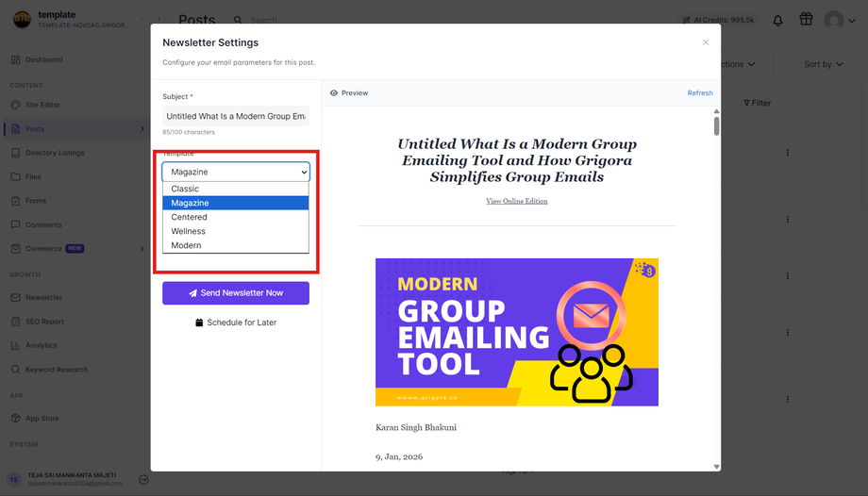Viewport: 868px width, 496px height.
Task: Click the Preview eye icon
Action: tap(334, 93)
